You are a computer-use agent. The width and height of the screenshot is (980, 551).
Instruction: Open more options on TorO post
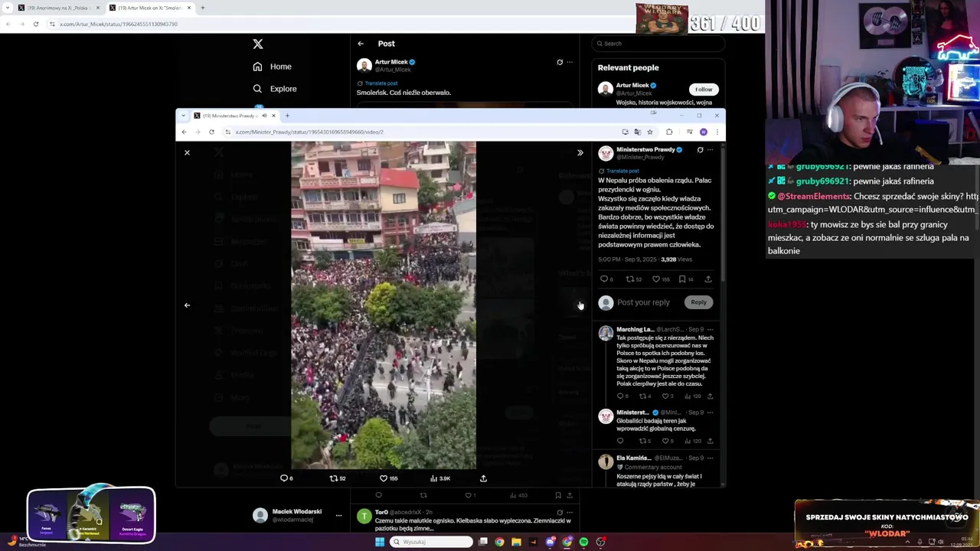point(569,512)
